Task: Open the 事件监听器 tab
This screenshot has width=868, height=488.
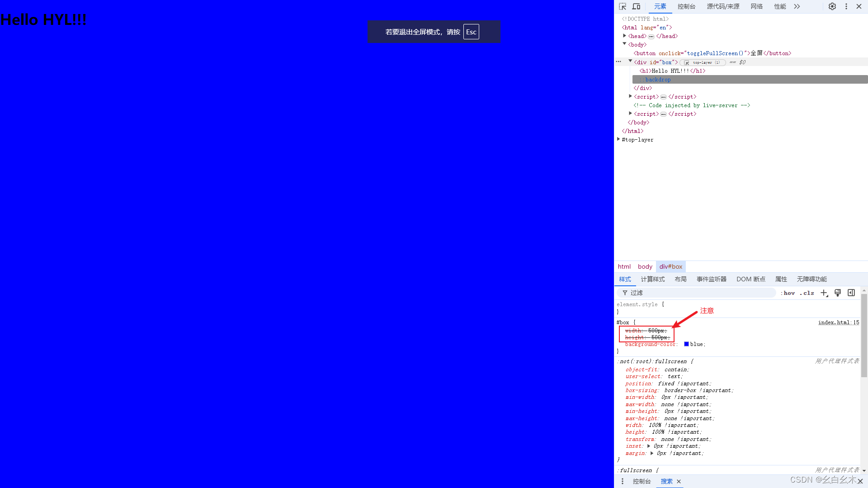Action: [712, 279]
